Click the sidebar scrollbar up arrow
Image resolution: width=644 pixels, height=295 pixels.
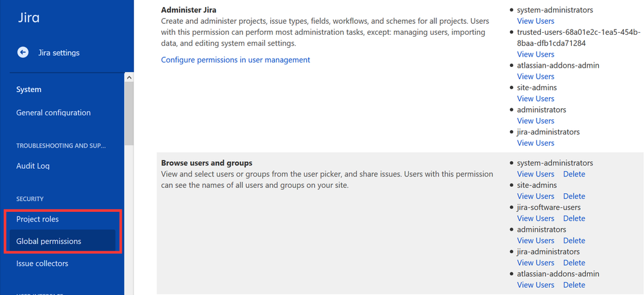coord(129,77)
